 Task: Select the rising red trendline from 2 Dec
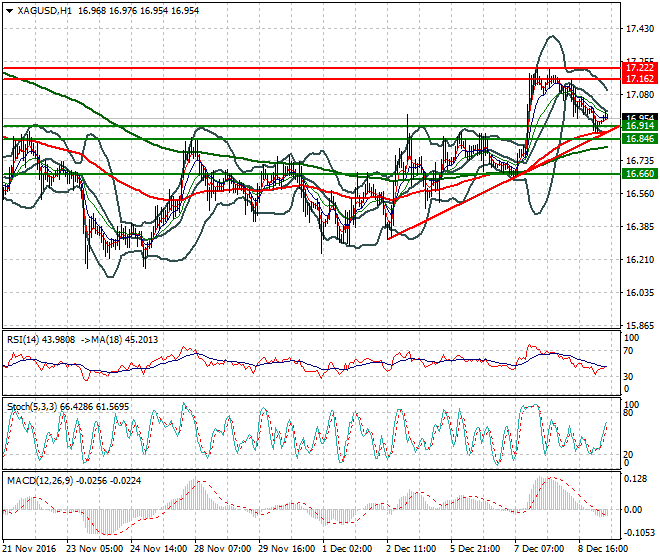coord(503,182)
